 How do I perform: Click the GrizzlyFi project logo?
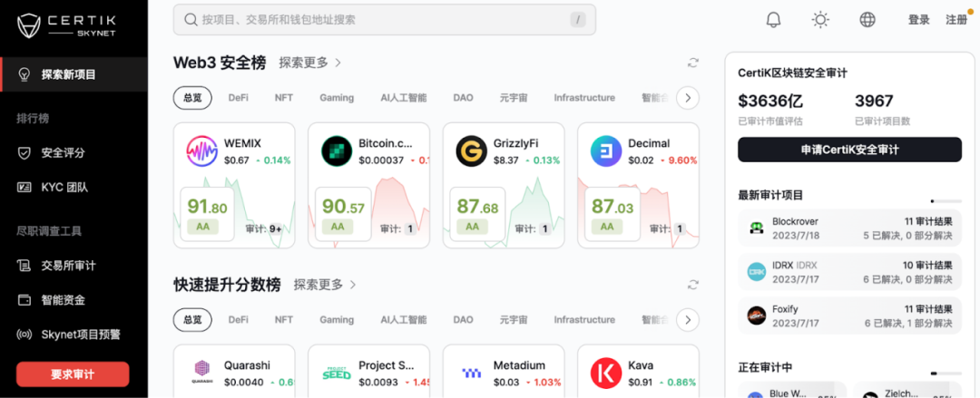click(x=471, y=150)
